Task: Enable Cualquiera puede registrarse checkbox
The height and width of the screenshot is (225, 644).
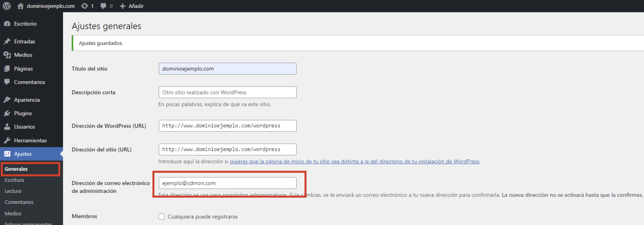Action: click(162, 217)
